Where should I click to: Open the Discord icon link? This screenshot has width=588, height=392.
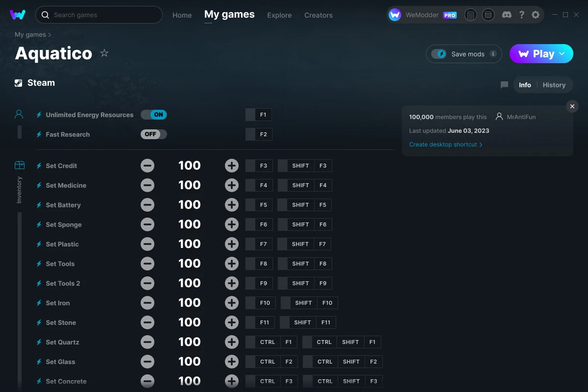[507, 15]
